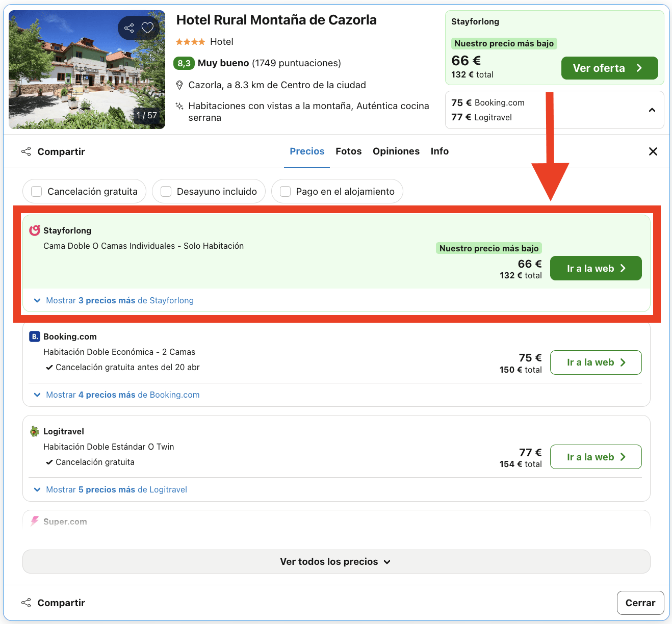This screenshot has height=624, width=672.
Task: Click the 8,3 rating badge
Action: (x=184, y=63)
